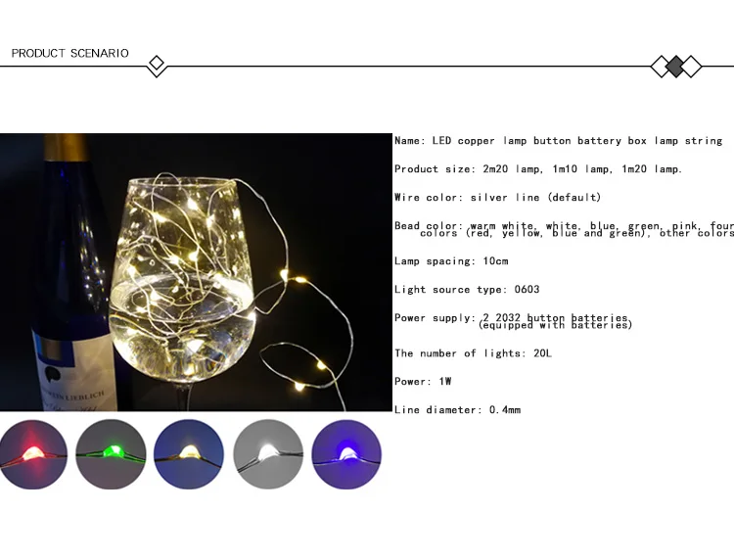This screenshot has height=560, width=734.
Task: Click the blue wine bottle in photo
Action: pyautogui.click(x=71, y=272)
